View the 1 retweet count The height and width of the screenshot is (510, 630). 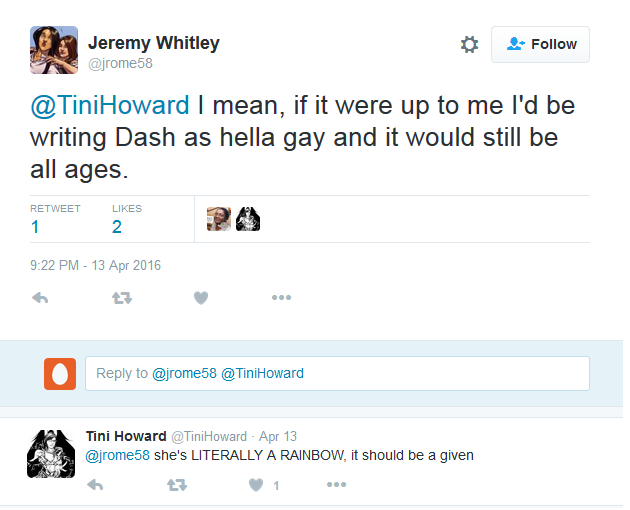point(35,227)
